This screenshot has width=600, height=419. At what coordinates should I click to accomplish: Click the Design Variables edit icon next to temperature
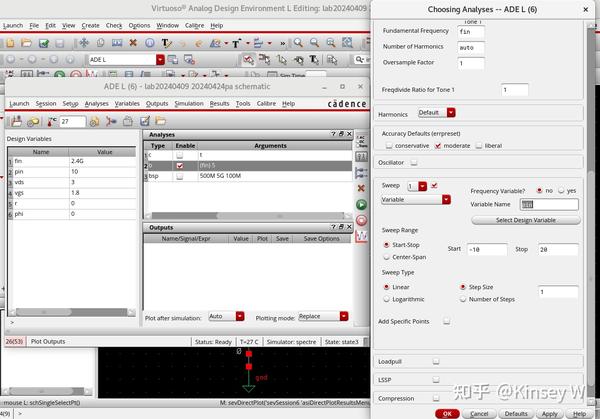point(94,122)
